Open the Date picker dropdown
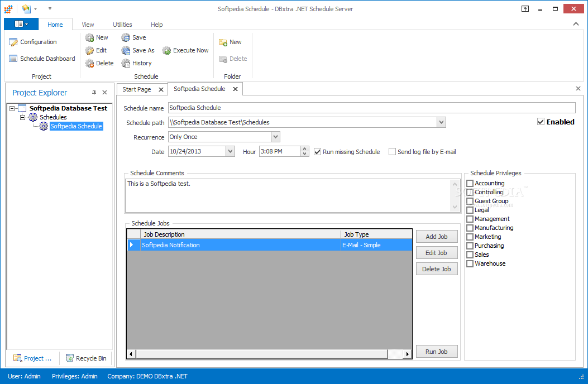 point(230,151)
